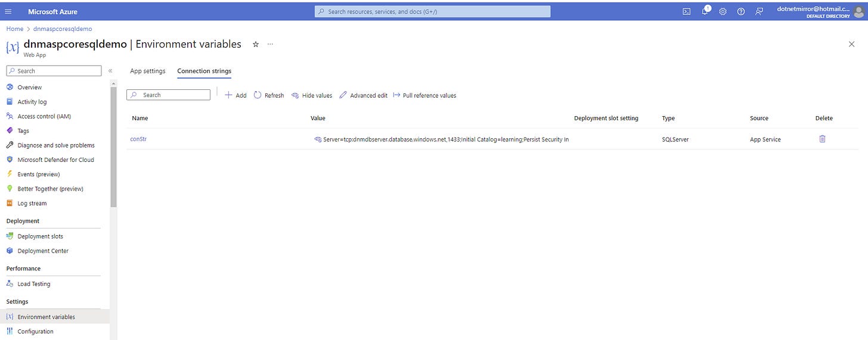This screenshot has height=340, width=868.
Task: Click the sidebar vertical scrollbar
Action: pos(113,146)
